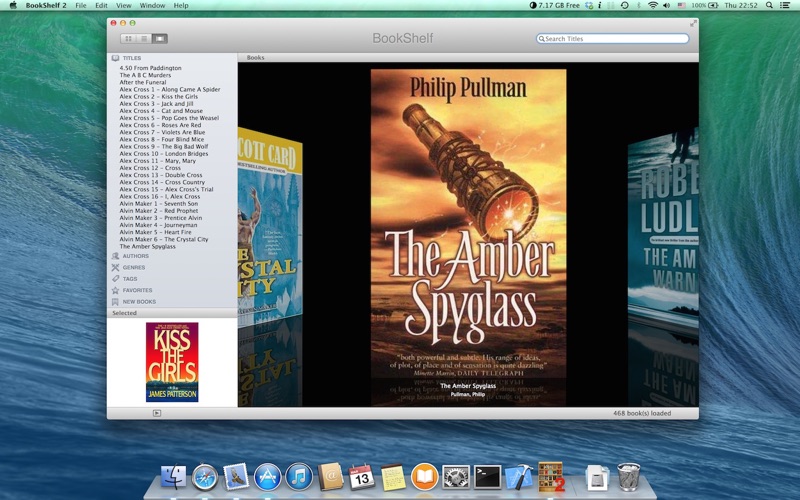Click the Search Titles field
This screenshot has height=500, width=800.
612,38
